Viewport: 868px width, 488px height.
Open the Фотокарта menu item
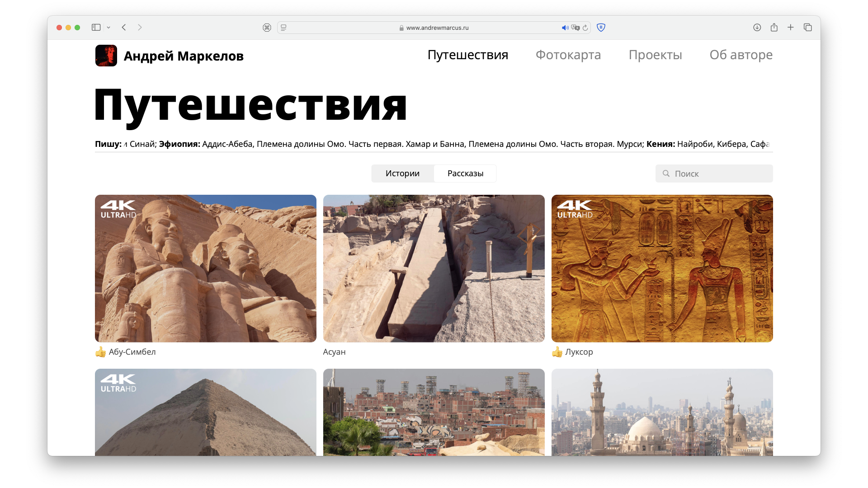[x=568, y=55]
